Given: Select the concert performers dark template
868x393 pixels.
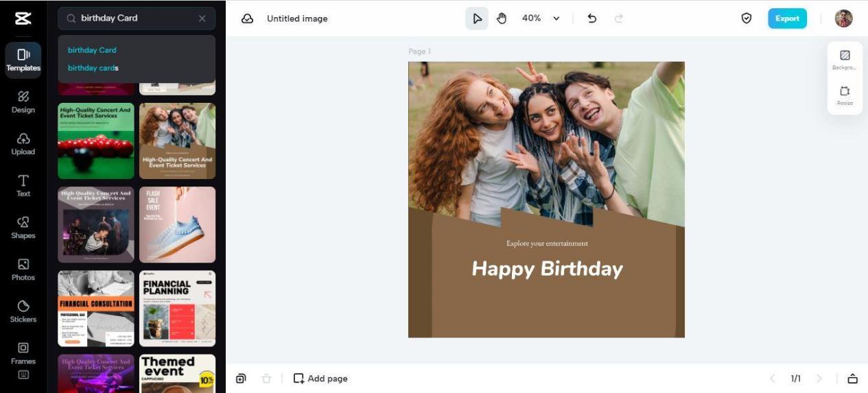Looking at the screenshot, I should [96, 224].
